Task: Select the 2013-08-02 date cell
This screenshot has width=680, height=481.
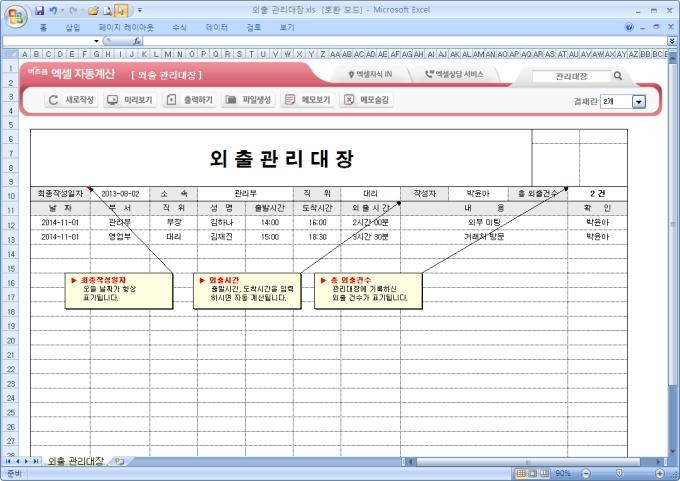Action: coord(120,194)
